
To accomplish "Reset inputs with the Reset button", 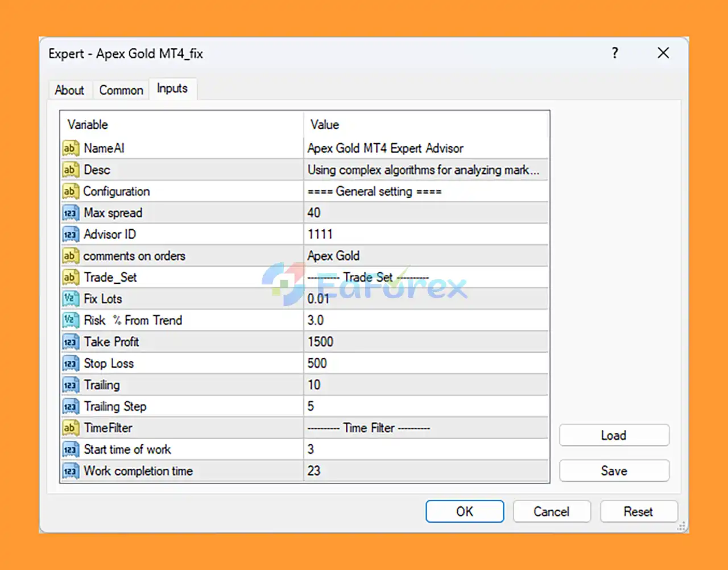I will [x=638, y=511].
